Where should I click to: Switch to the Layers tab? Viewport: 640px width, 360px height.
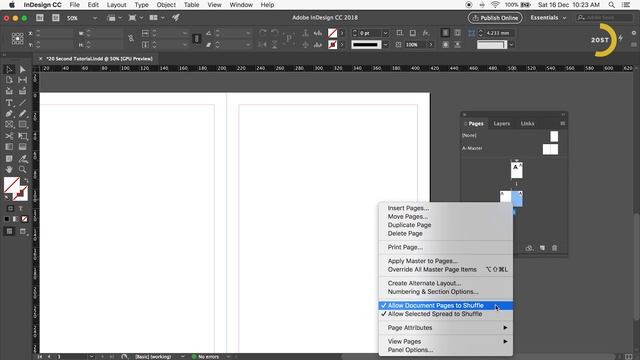point(502,123)
